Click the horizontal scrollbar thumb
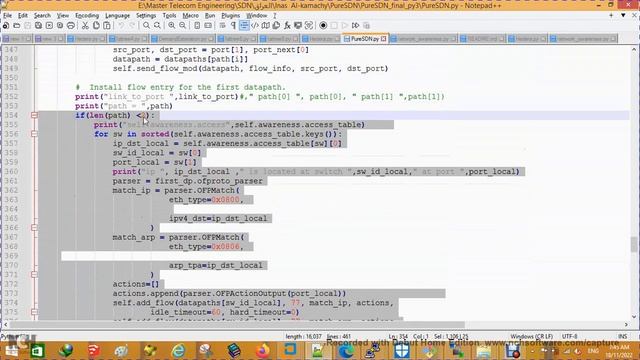 pos(238,325)
